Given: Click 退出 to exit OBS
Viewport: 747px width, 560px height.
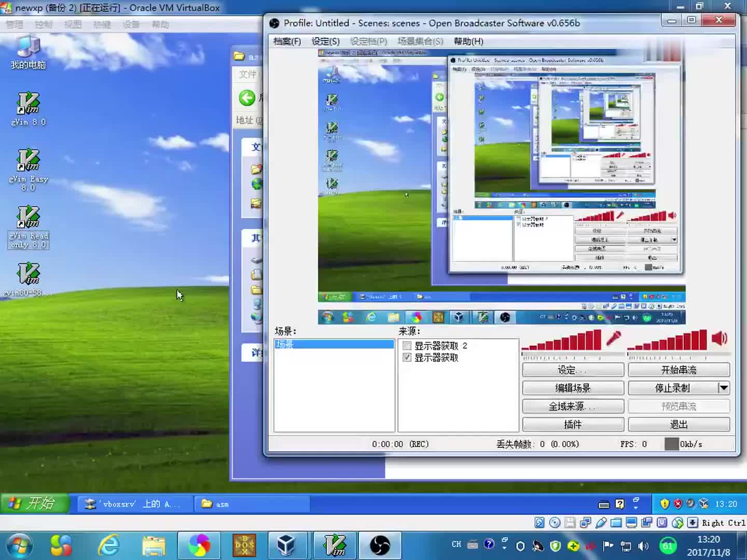Looking at the screenshot, I should 679,424.
